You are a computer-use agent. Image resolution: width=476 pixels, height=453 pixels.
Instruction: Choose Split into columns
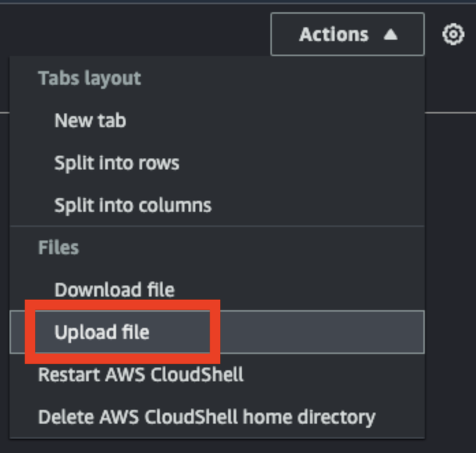coord(132,205)
